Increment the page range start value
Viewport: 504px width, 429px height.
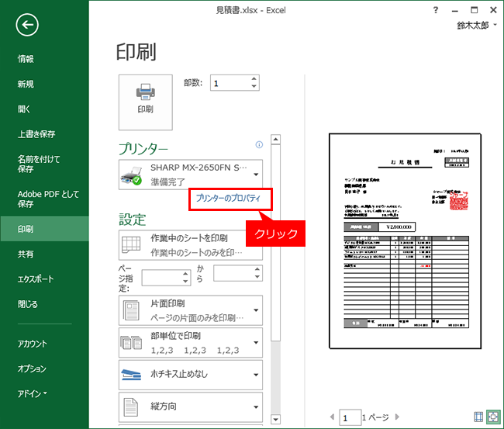185,274
